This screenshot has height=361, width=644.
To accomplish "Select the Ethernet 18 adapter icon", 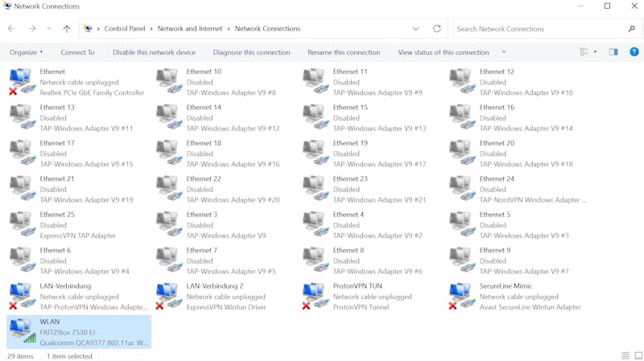I will (169, 153).
